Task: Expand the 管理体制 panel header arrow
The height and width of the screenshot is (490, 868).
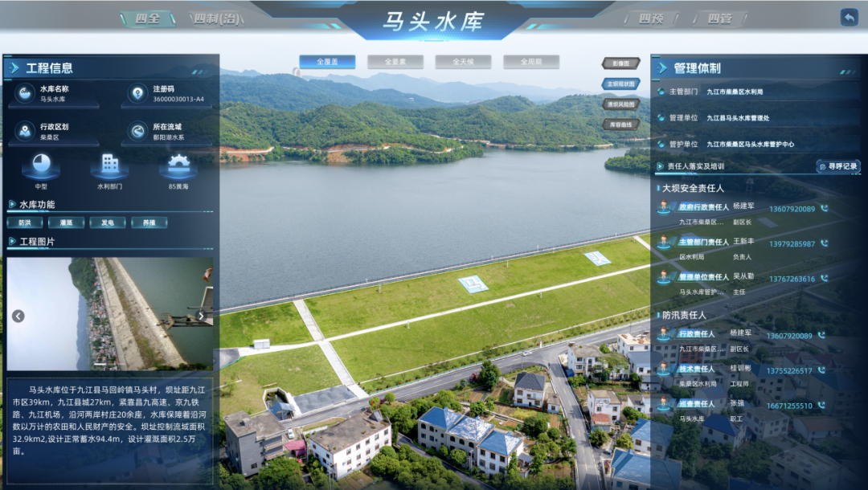Action: point(661,68)
